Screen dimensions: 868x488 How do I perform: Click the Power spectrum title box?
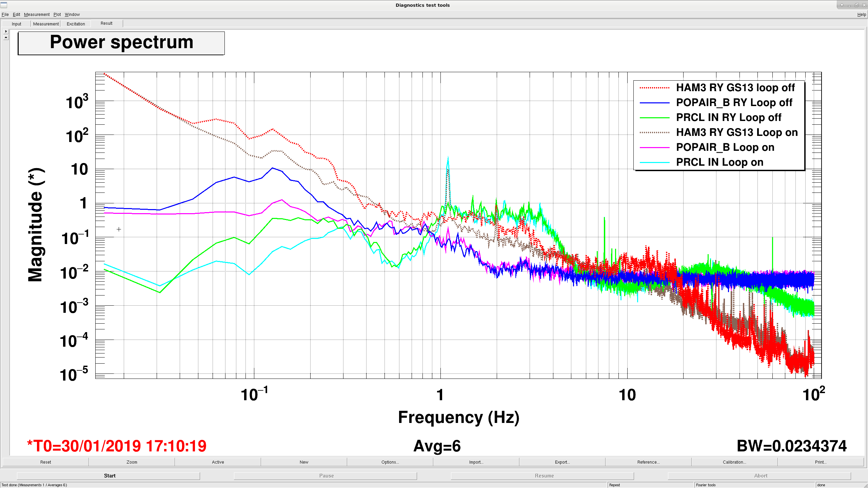pyautogui.click(x=121, y=43)
